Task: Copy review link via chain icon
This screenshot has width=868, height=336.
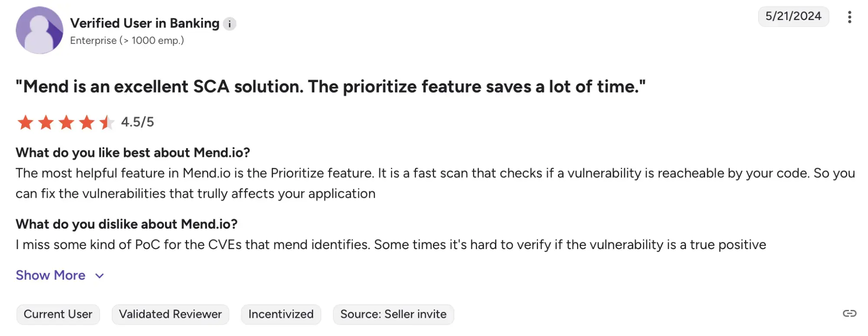Action: (849, 313)
